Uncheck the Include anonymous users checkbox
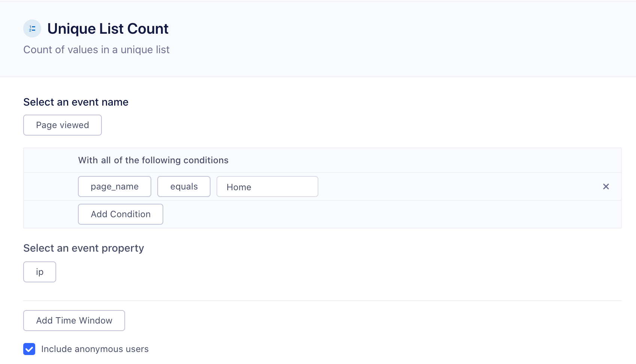This screenshot has width=636, height=364. [x=29, y=349]
